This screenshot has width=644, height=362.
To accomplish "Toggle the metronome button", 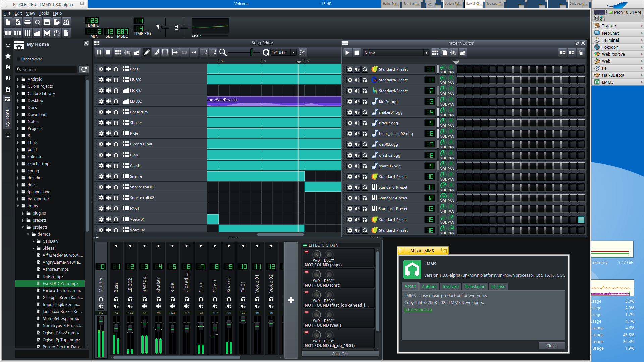I will coord(66,22).
